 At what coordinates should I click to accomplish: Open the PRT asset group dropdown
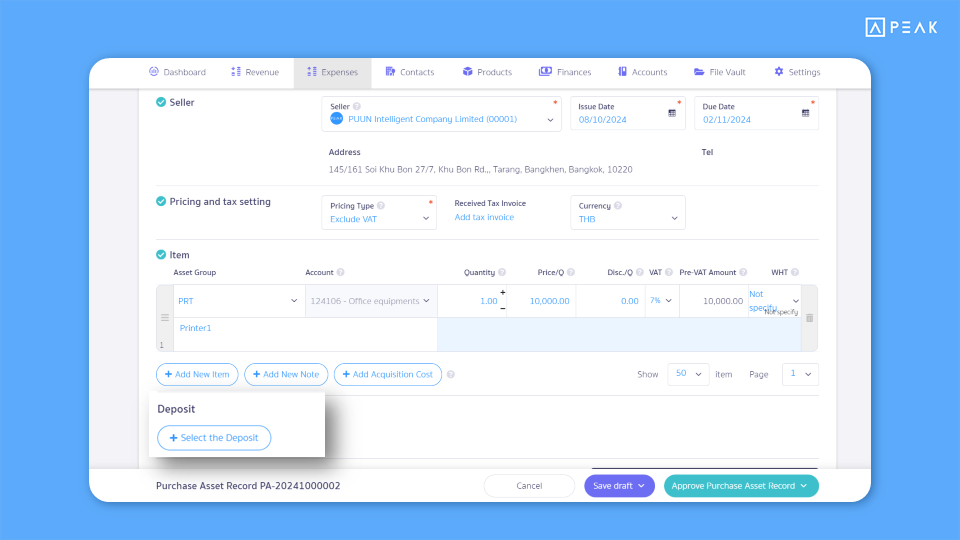(x=294, y=301)
